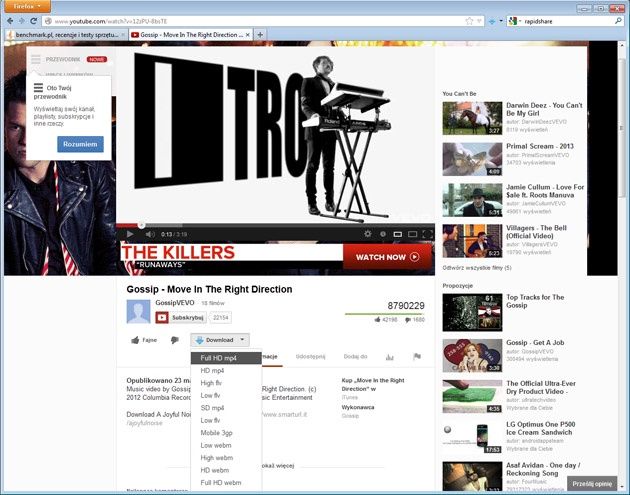This screenshot has height=495, width=630.
Task: Choose HD webm download
Action: pos(226,470)
